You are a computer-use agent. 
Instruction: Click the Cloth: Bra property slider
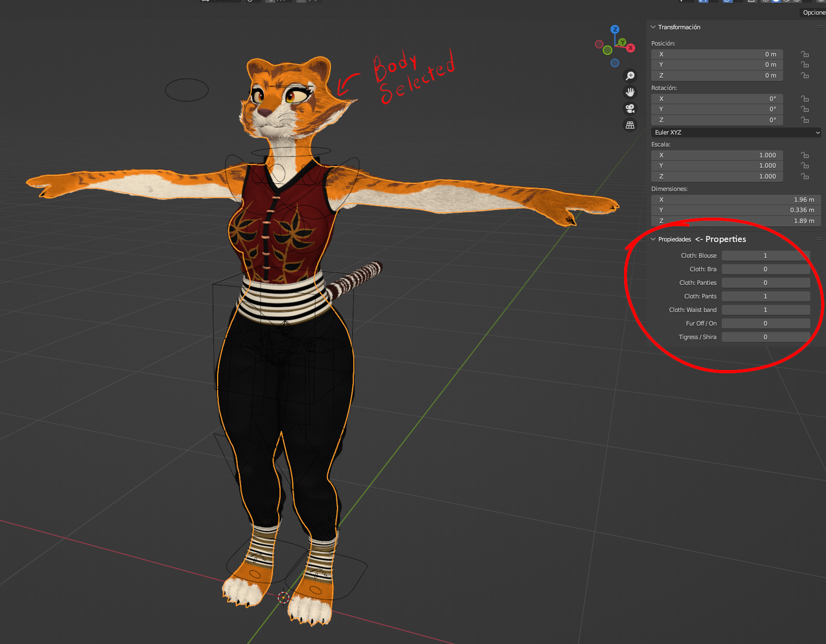(x=766, y=269)
